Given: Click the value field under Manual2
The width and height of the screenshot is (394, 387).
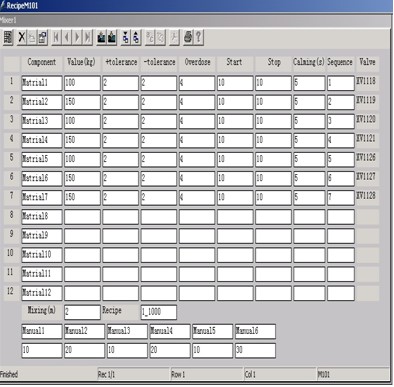Looking at the screenshot, I should (x=84, y=351).
